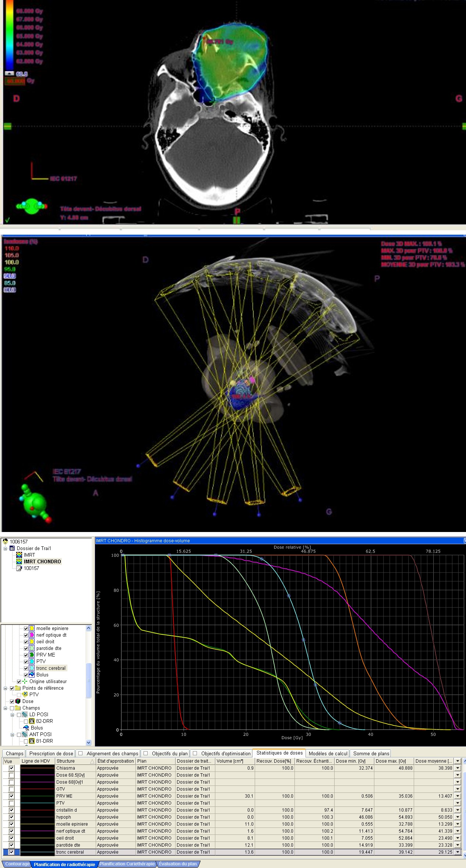Viewport: 466px width, 868px height.
Task: Check the Champs checkbox in the tree
Action: coord(12,708)
